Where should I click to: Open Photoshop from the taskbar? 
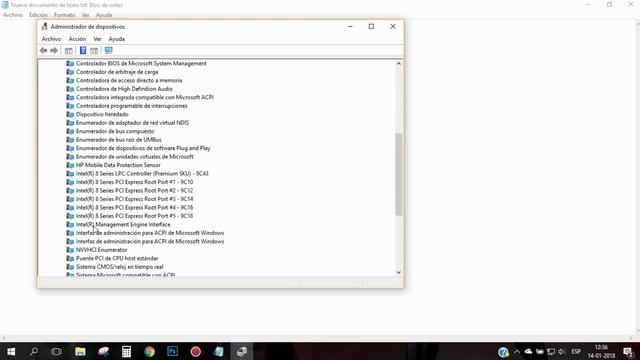172,351
